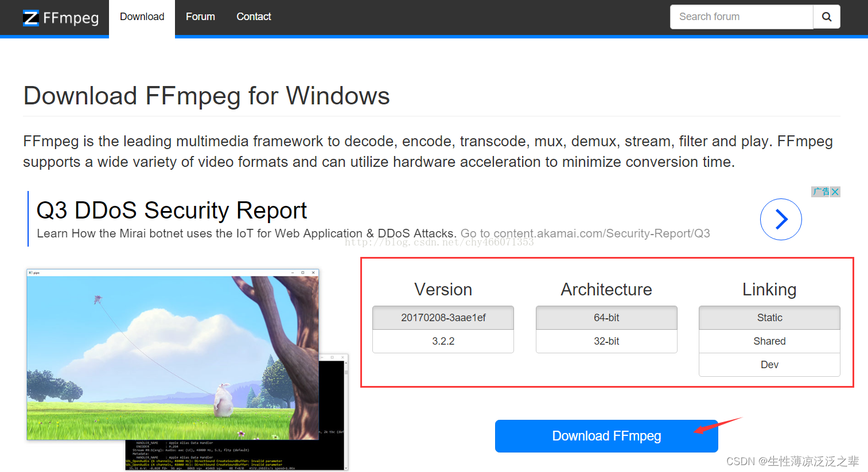Image resolution: width=868 pixels, height=472 pixels.
Task: Open the Contact tab
Action: (x=254, y=17)
